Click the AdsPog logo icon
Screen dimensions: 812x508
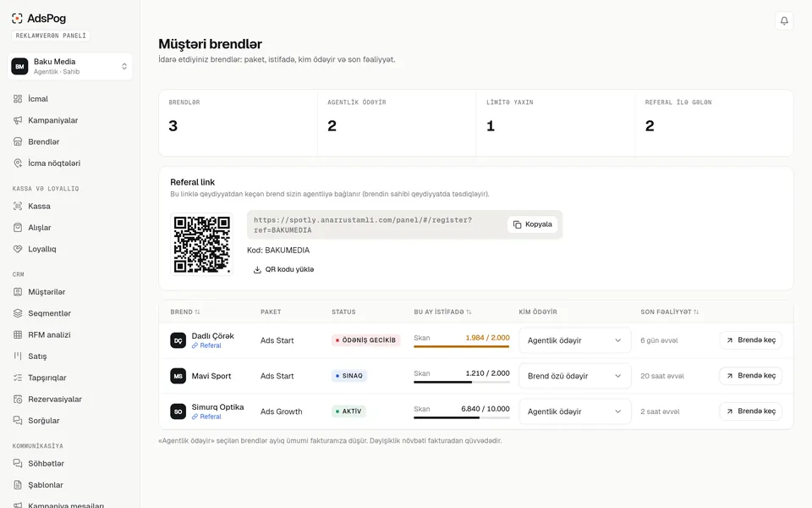coord(17,18)
